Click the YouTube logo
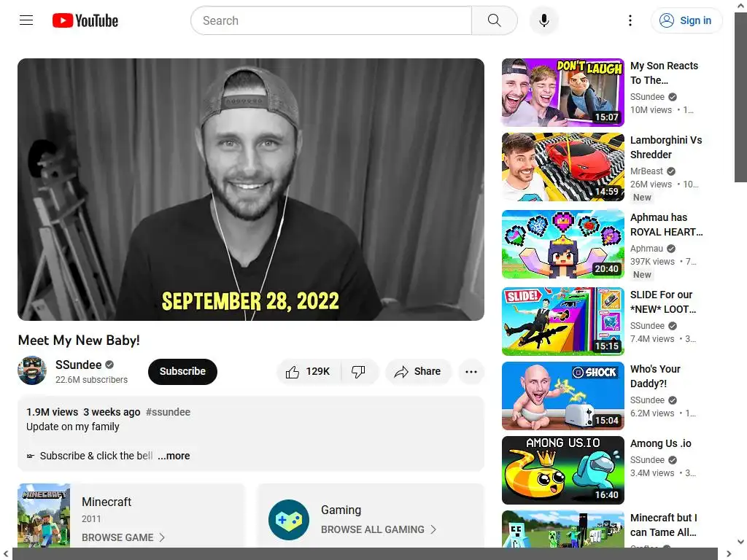 [x=85, y=20]
